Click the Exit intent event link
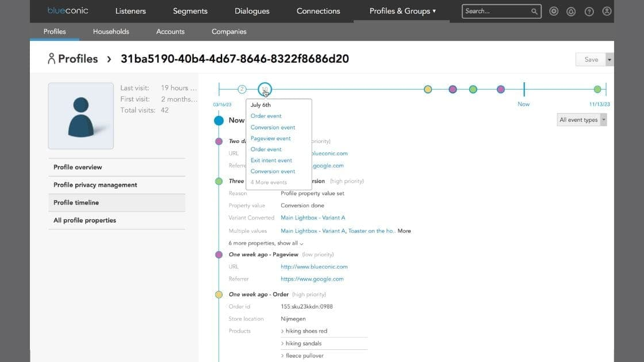644x362 pixels. coord(271,160)
